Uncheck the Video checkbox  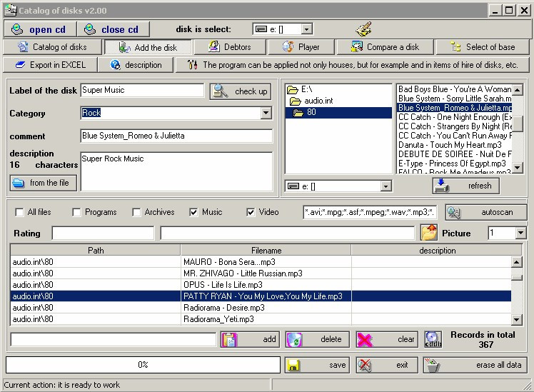click(x=251, y=212)
